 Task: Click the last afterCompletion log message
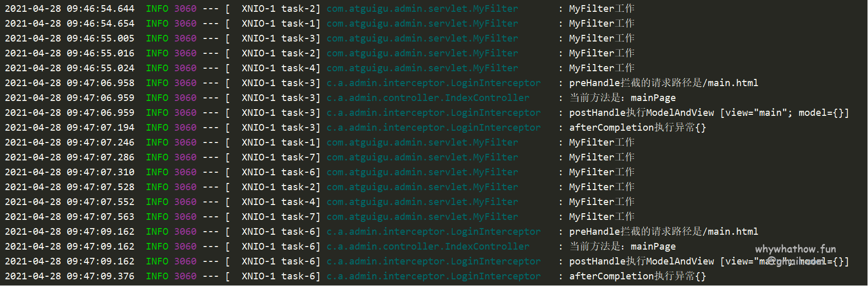pos(637,276)
